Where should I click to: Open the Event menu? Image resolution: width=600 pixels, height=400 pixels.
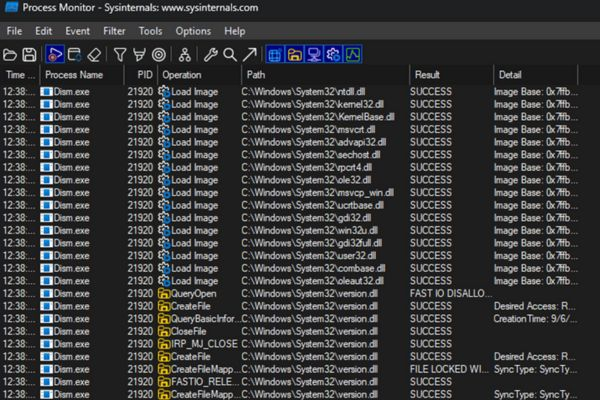78,31
